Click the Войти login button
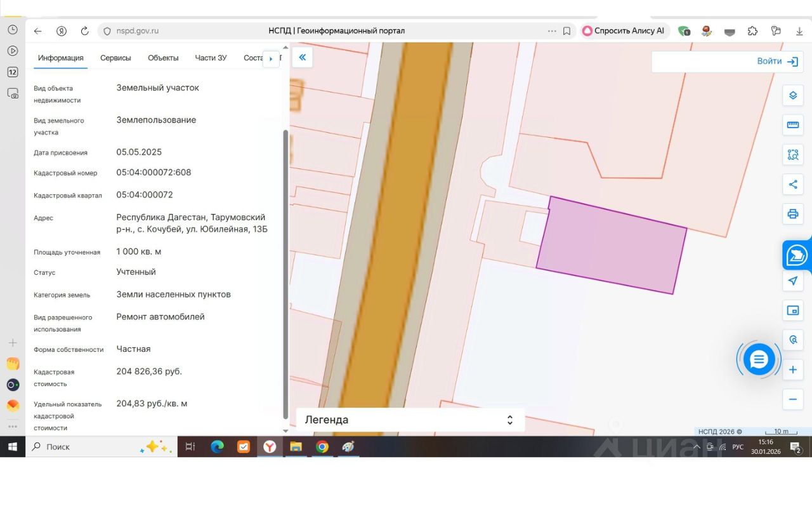The width and height of the screenshot is (812, 525). pos(777,62)
